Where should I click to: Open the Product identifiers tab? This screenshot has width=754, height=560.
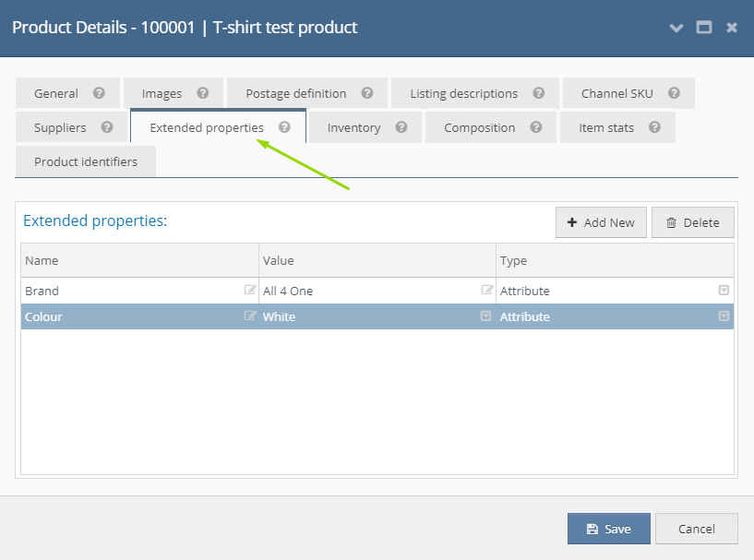[x=85, y=161]
